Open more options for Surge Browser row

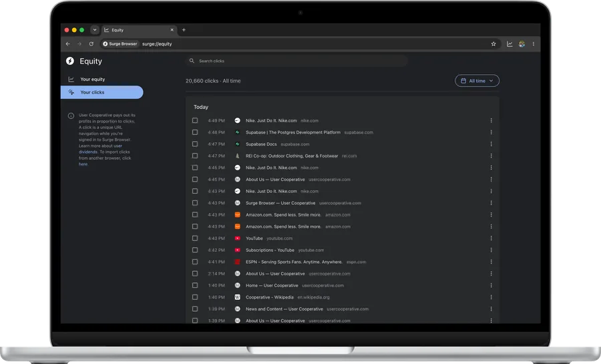(x=491, y=203)
